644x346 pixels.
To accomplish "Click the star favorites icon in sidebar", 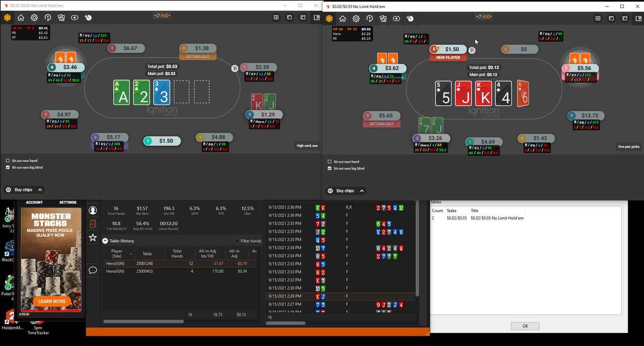I will (x=93, y=237).
